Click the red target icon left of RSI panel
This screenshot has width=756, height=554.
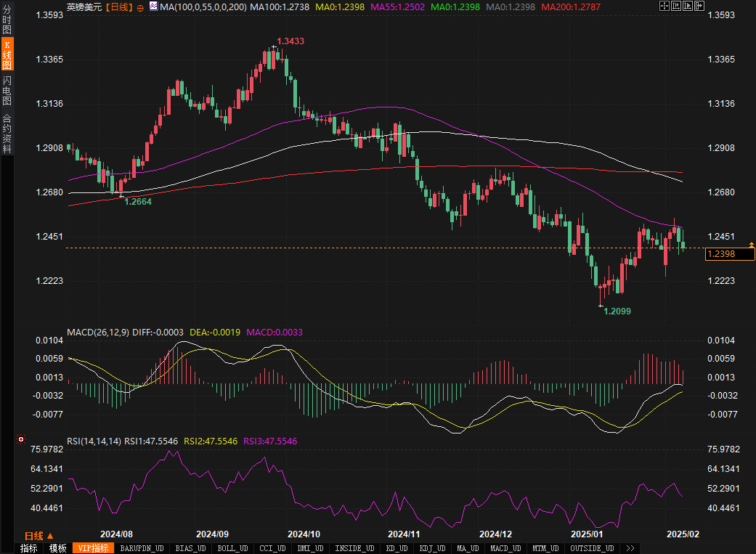point(21,439)
